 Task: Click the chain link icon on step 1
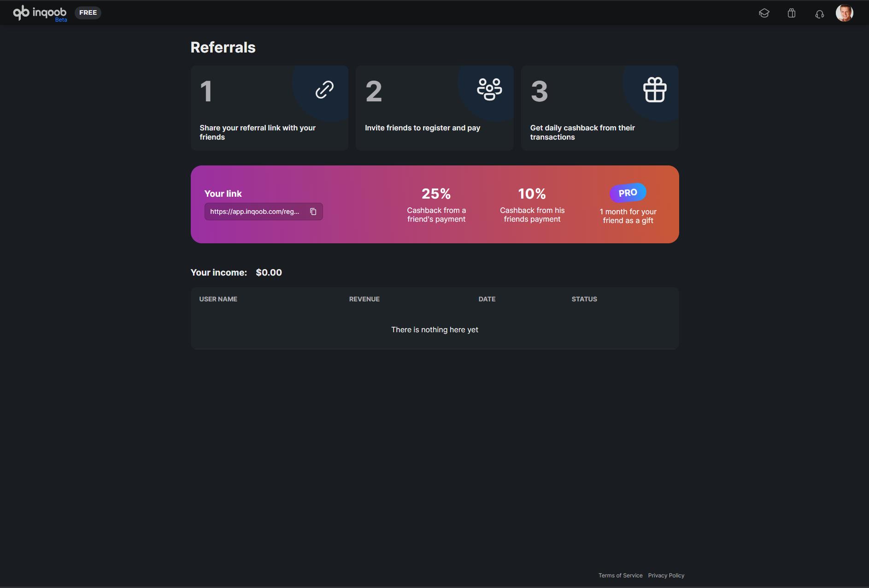click(323, 90)
